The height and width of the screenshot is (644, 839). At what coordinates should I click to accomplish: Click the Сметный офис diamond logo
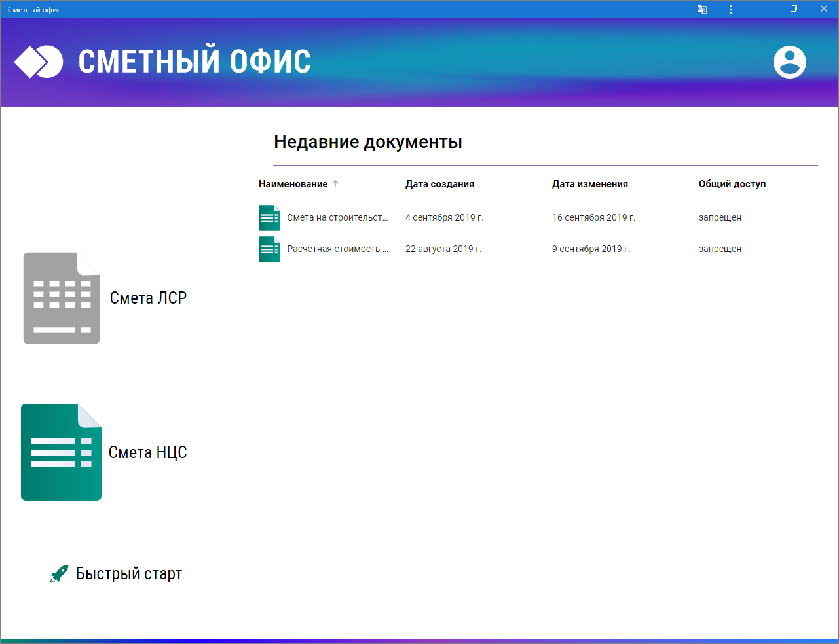pos(39,62)
